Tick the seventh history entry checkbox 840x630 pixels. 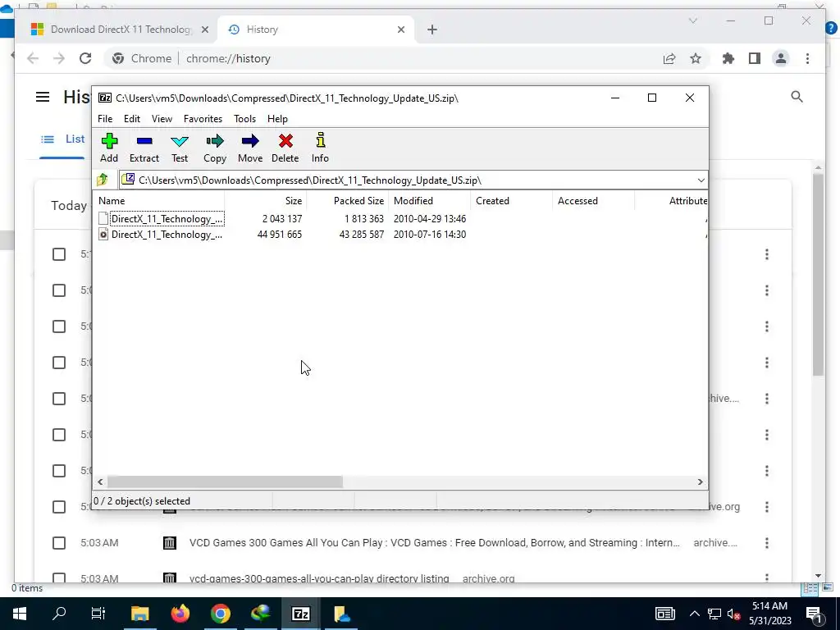59,471
